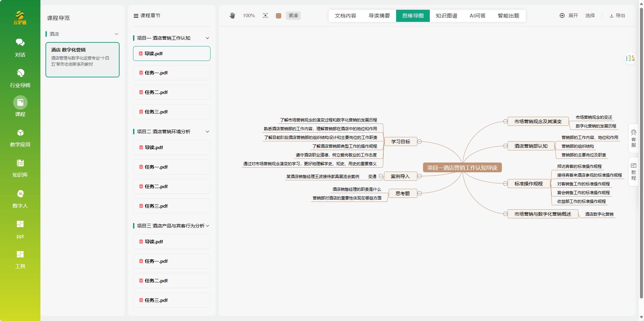Collapse the 标准操作规程 node circle
Screen dimensions: 644x321
click(505, 184)
